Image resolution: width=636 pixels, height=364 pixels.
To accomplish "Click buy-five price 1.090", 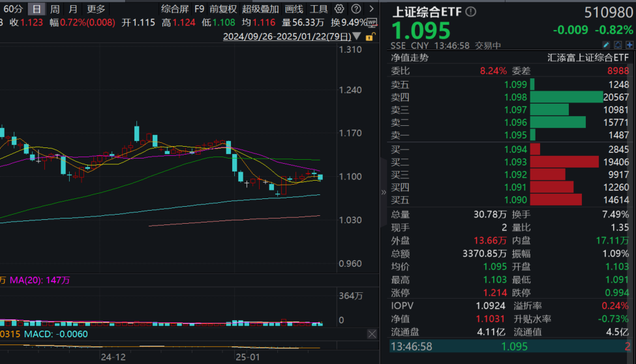I will [x=515, y=200].
